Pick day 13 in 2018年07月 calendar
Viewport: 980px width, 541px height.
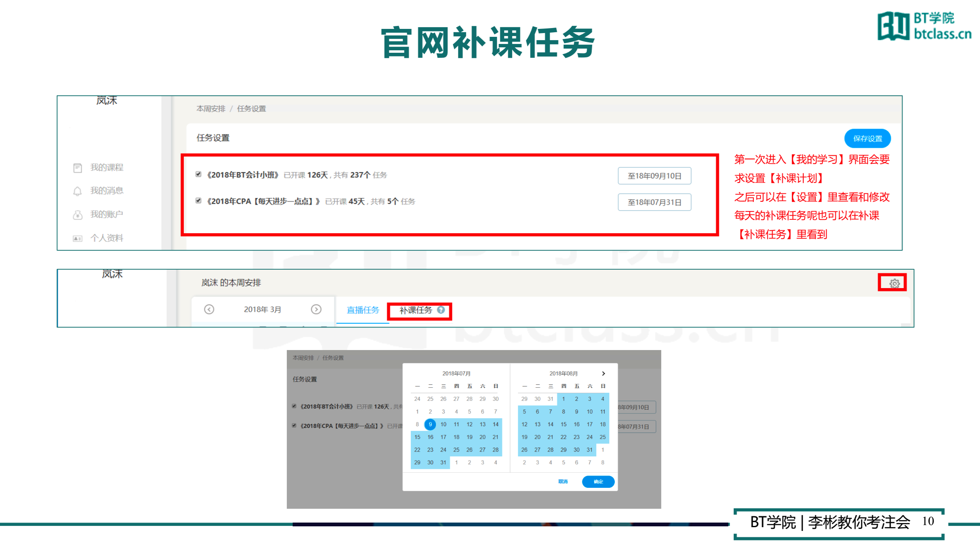(x=482, y=424)
